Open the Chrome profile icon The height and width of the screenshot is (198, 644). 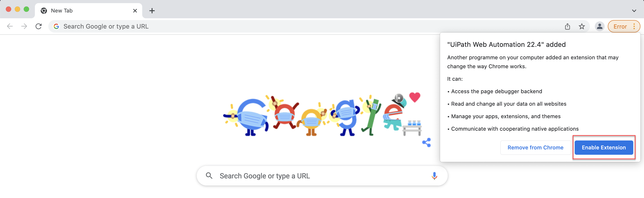tap(600, 26)
